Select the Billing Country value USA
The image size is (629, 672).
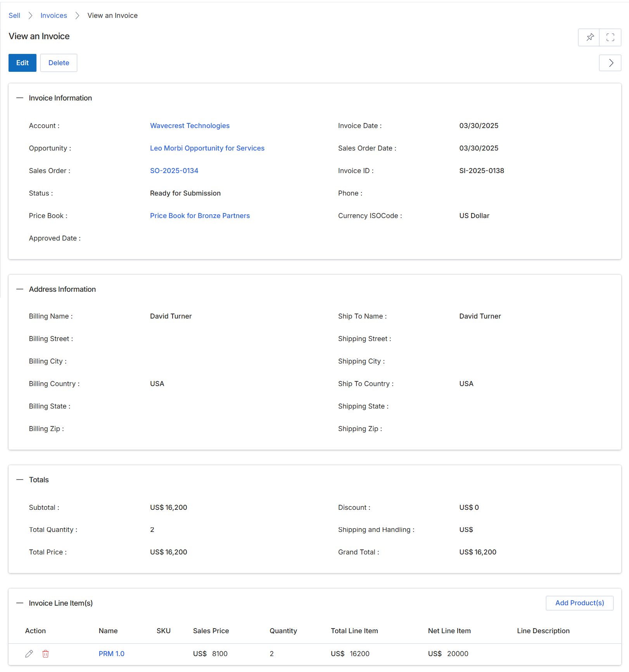point(157,384)
